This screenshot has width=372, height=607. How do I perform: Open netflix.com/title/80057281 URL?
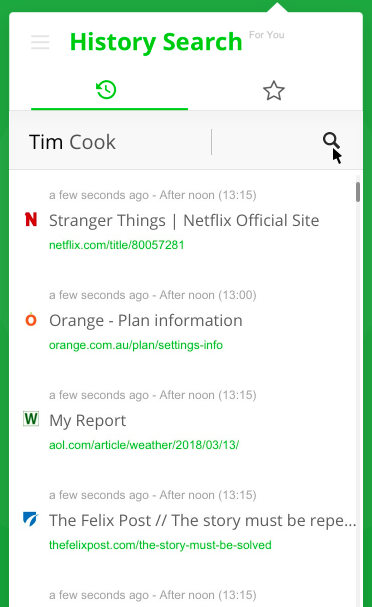tap(117, 245)
